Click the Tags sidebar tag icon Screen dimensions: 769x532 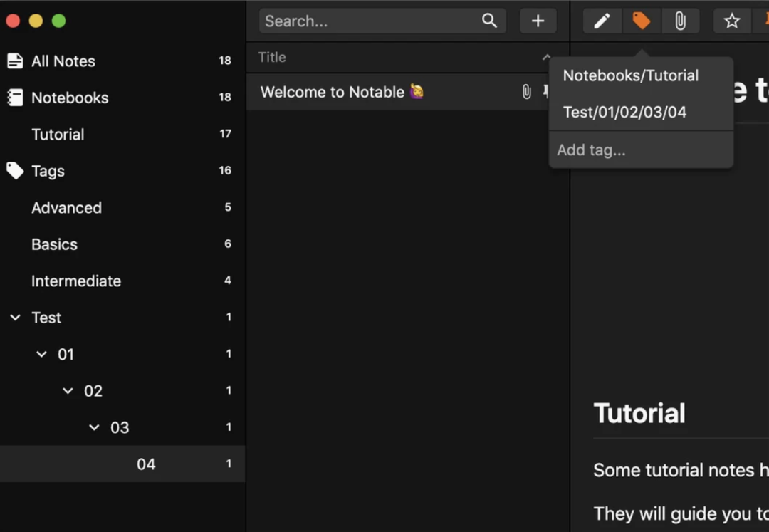click(15, 171)
